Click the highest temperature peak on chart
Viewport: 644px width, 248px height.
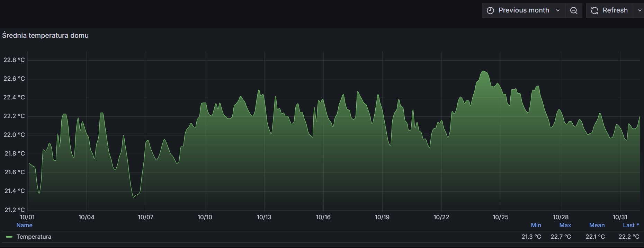pyautogui.click(x=484, y=71)
